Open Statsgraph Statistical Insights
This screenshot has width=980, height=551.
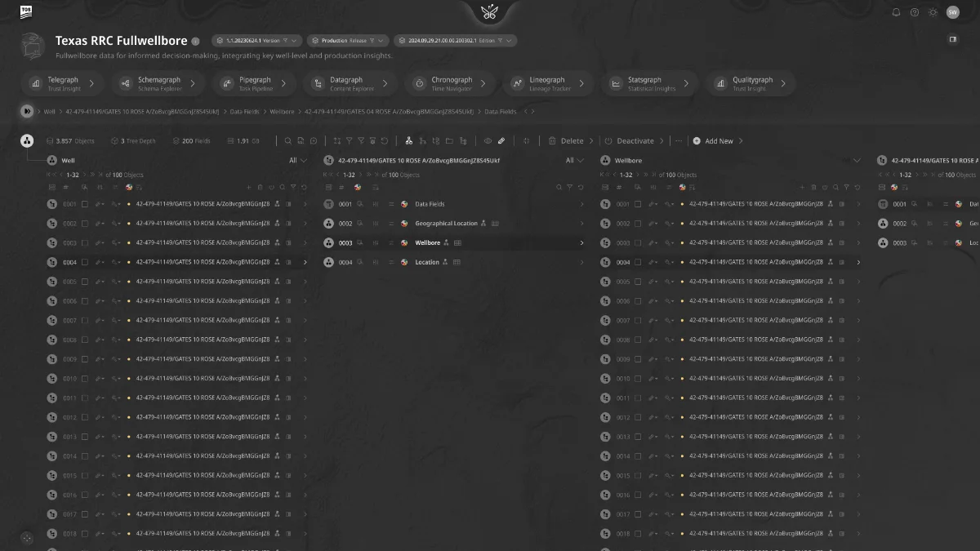649,83
